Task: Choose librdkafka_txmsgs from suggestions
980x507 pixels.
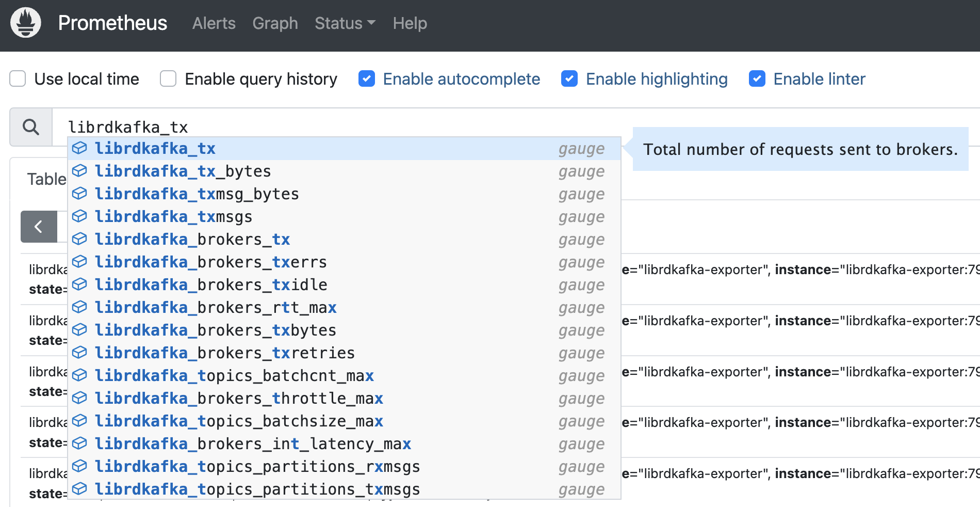Action: tap(345, 216)
